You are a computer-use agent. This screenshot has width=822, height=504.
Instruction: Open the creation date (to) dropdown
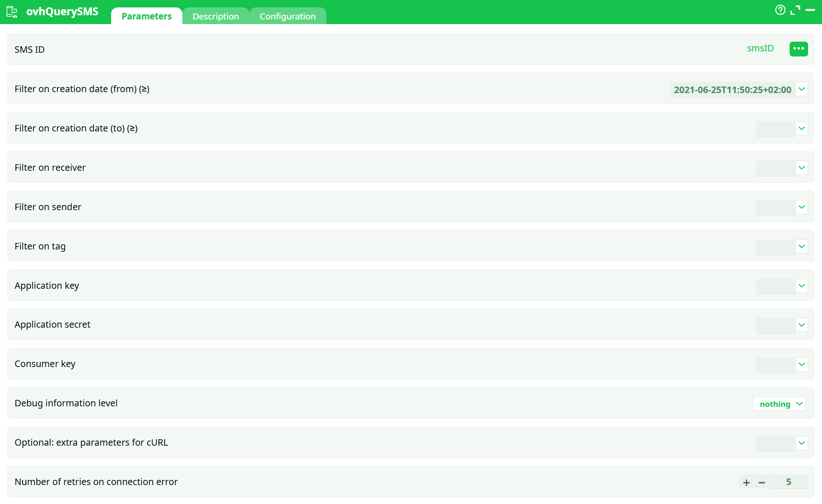(802, 128)
